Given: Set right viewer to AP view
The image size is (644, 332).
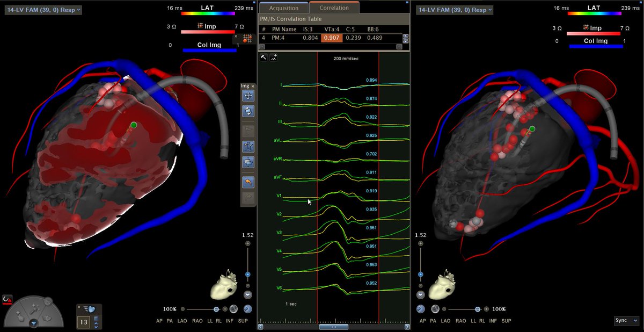Looking at the screenshot, I should point(423,321).
